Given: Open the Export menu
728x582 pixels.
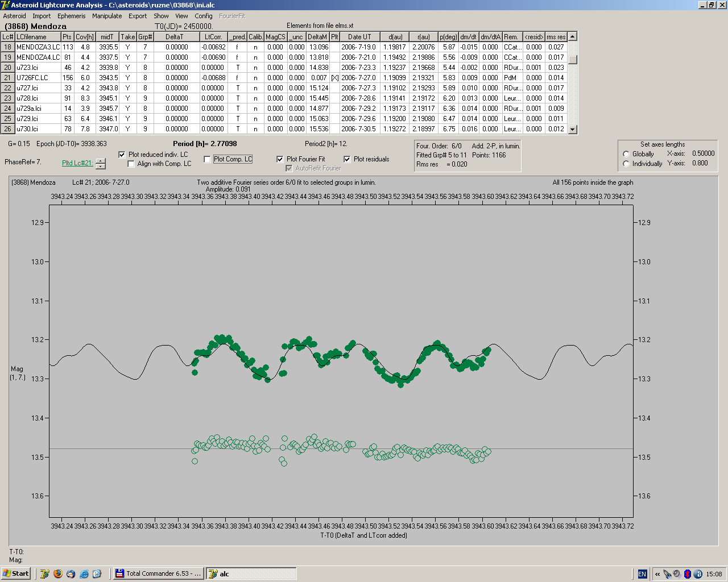Looking at the screenshot, I should (x=138, y=16).
